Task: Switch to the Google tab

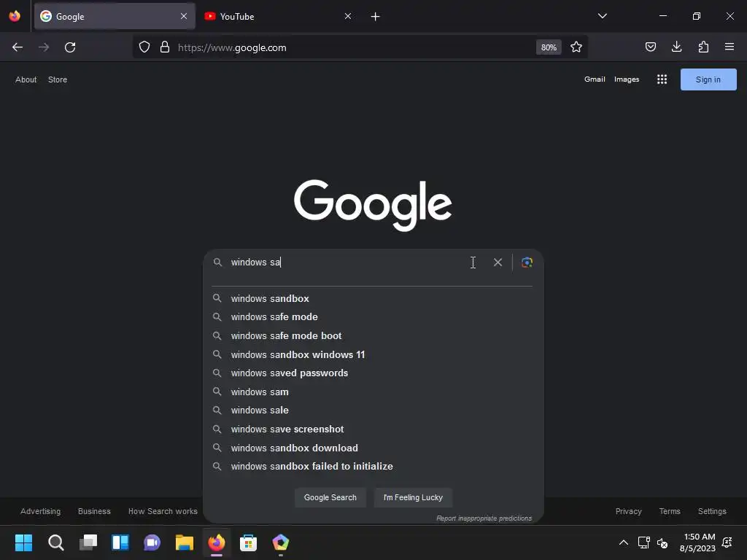Action: coord(115,16)
